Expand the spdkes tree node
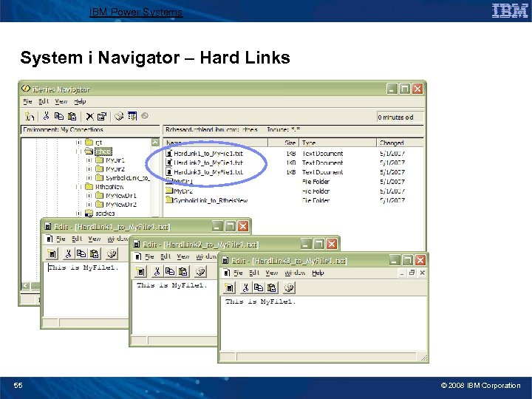 (x=78, y=213)
